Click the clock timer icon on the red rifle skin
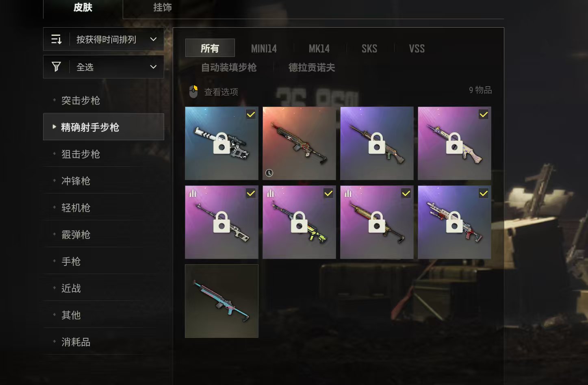The width and height of the screenshot is (588, 385). click(269, 173)
